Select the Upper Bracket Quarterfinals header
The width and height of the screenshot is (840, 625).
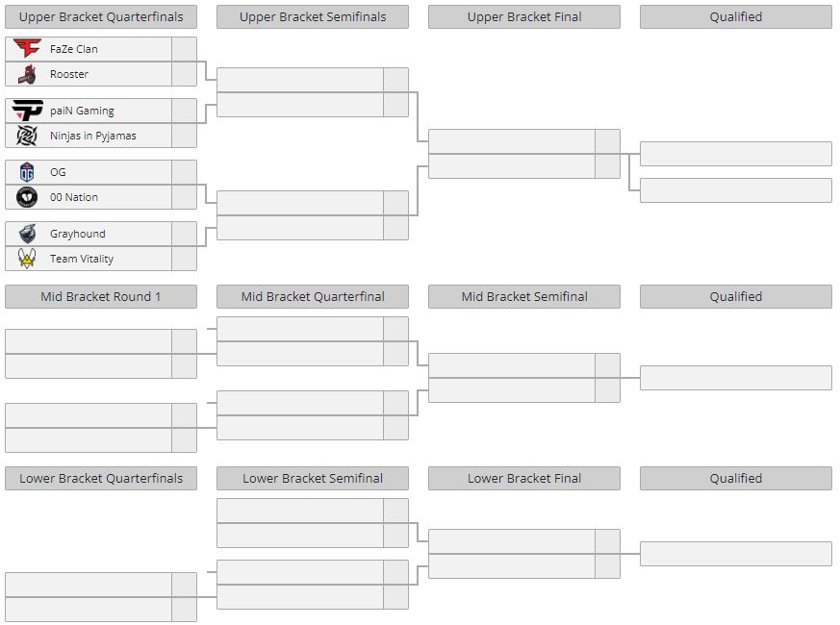tap(101, 16)
